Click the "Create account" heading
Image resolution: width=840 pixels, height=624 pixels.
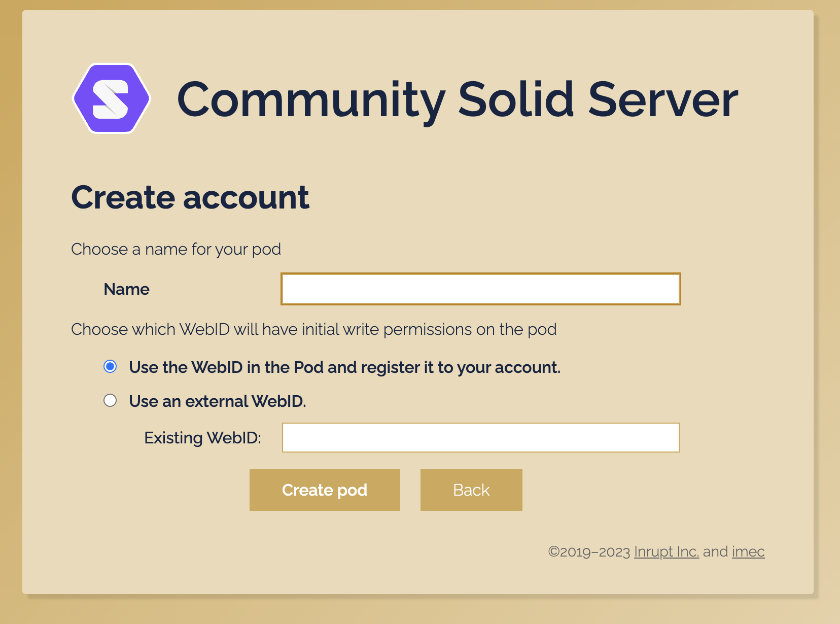190,197
